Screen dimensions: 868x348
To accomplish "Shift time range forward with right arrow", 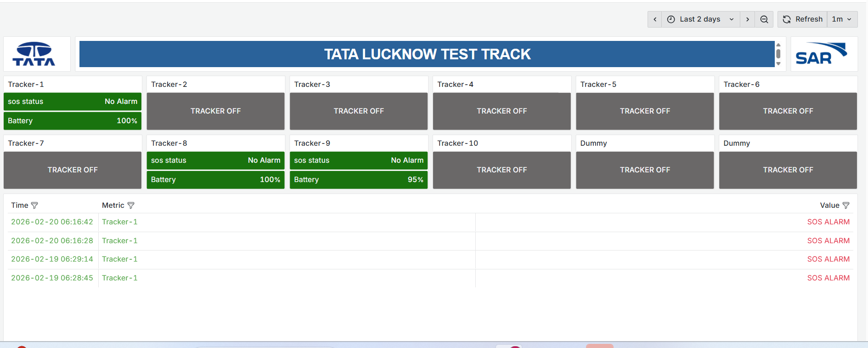I will (x=748, y=19).
